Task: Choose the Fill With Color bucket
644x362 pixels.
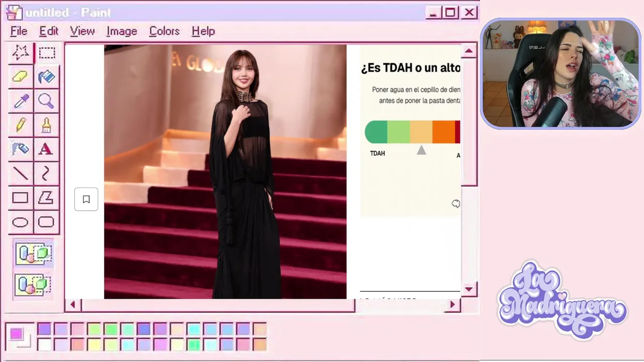Action: (47, 77)
